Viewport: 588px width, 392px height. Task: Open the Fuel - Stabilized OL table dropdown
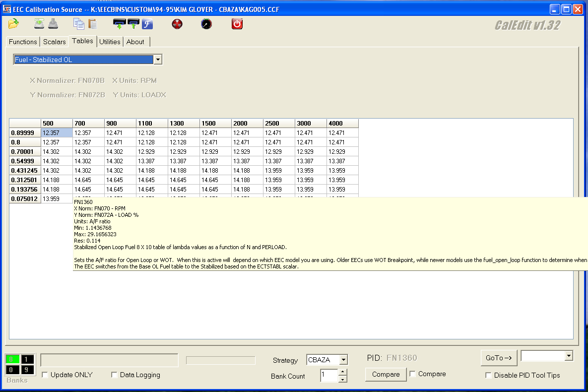158,60
